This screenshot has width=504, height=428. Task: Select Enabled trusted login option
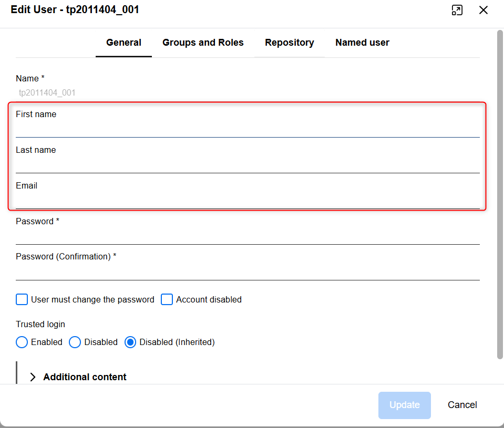[22, 342]
